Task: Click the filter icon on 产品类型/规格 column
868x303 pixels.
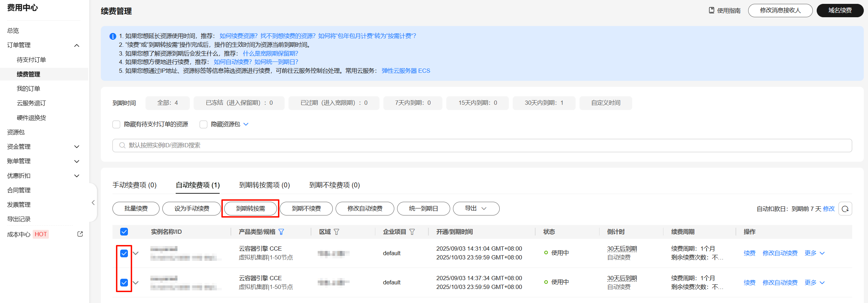Action: (x=281, y=232)
